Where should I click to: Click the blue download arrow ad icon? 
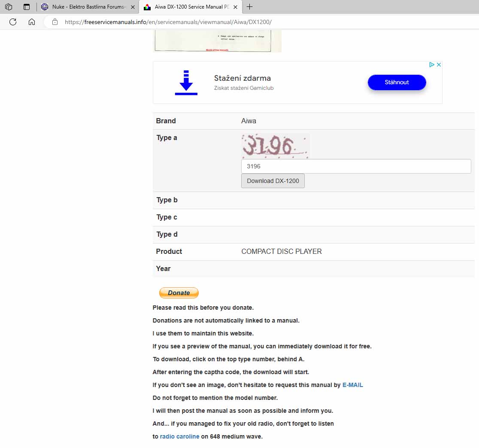click(x=186, y=82)
